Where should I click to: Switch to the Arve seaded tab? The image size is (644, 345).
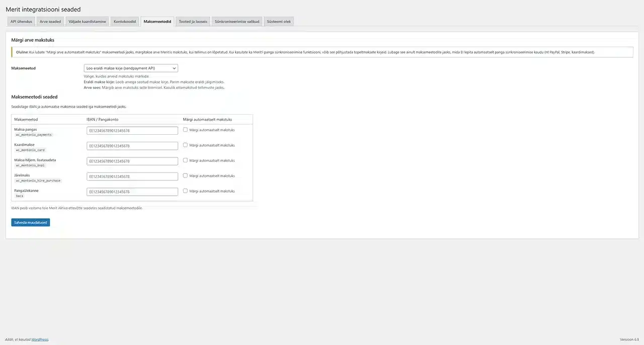50,22
